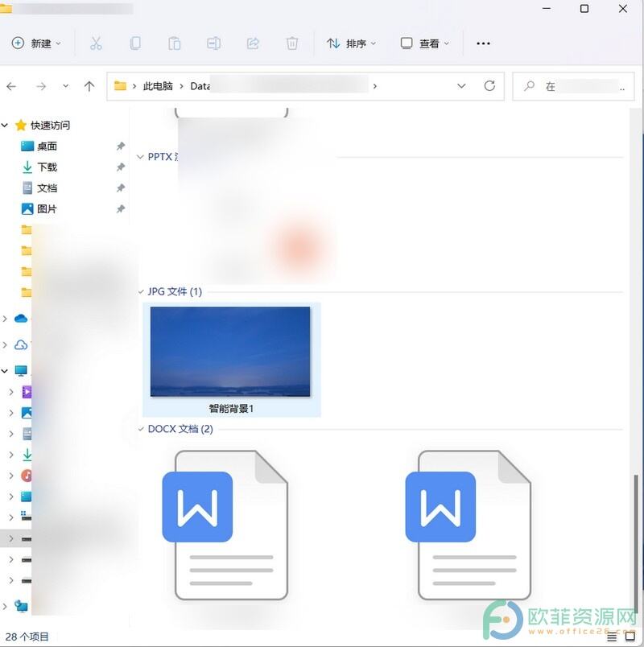Select the Network icon in tree

click(21, 606)
